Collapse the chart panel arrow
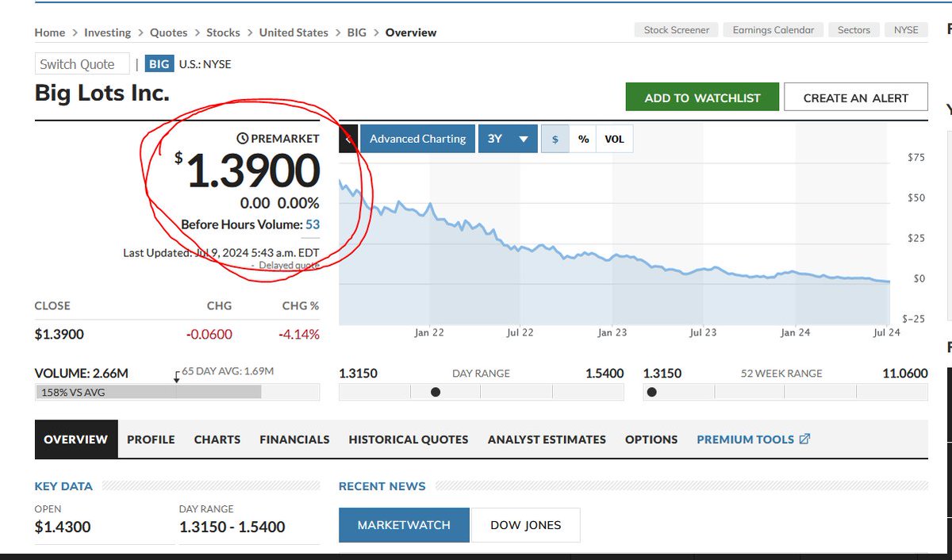This screenshot has height=560, width=952. point(348,139)
